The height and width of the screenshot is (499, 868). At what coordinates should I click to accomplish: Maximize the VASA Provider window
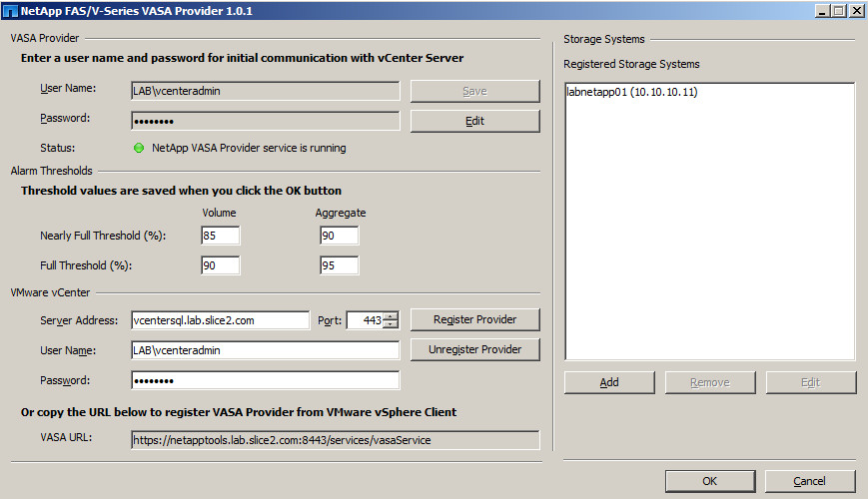[839, 11]
